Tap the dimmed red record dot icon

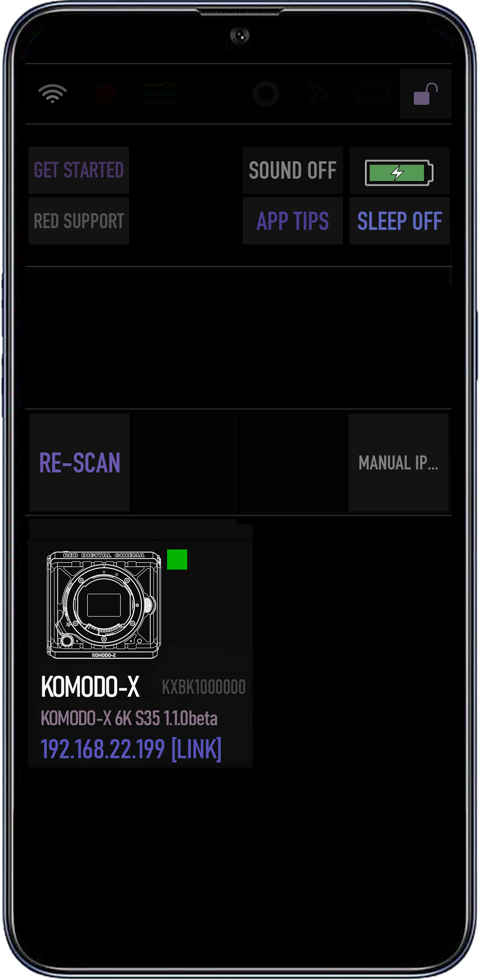(x=105, y=93)
